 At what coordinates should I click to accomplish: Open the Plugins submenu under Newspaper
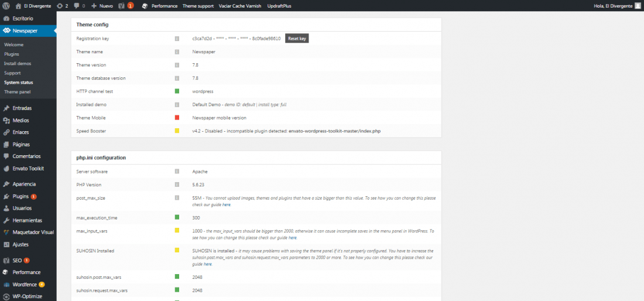tap(12, 54)
